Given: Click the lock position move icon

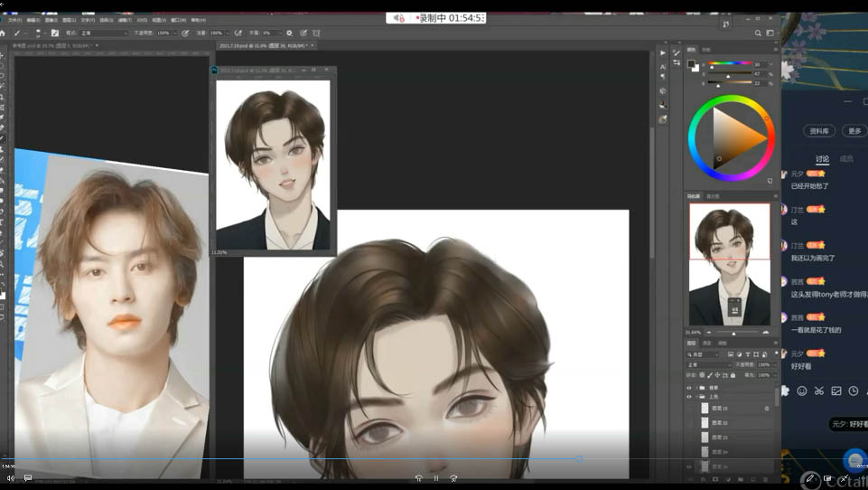Looking at the screenshot, I should (717, 375).
